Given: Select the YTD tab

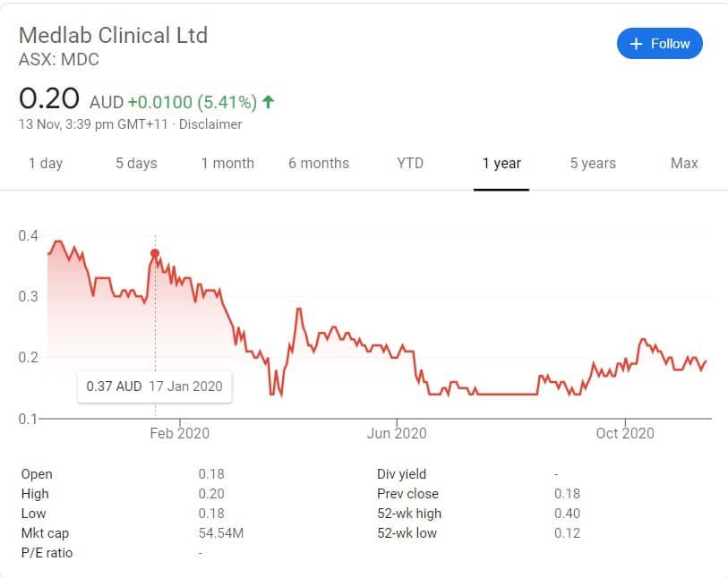Looking at the screenshot, I should 410,163.
